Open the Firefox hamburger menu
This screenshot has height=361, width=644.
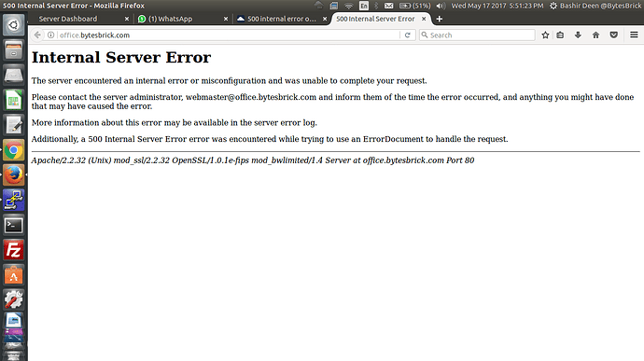coord(634,35)
